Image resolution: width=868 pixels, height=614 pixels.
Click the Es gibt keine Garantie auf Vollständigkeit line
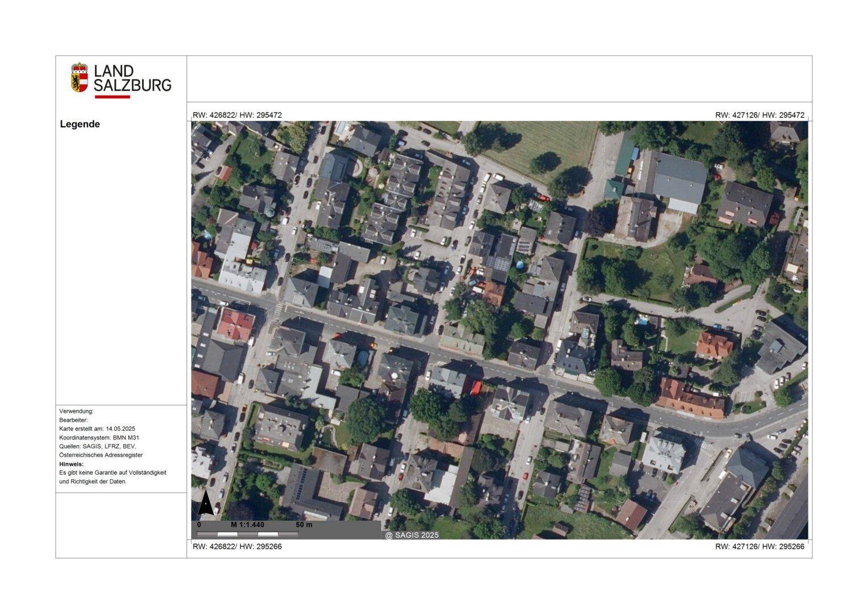tap(113, 472)
